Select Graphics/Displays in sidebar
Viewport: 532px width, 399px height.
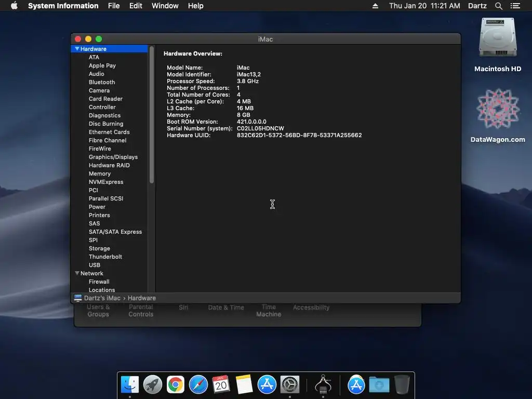tap(113, 157)
